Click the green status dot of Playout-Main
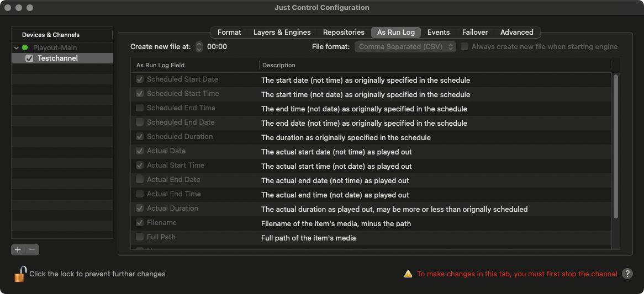 coord(25,47)
